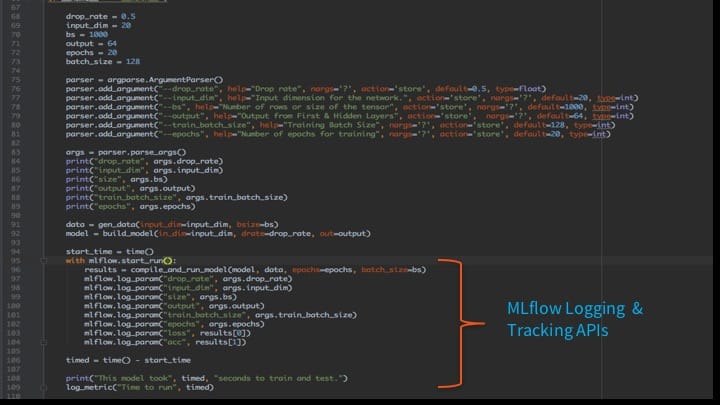The image size is (720, 405).
Task: Click mlflow.log_param line for "epochs"
Action: pos(174,324)
